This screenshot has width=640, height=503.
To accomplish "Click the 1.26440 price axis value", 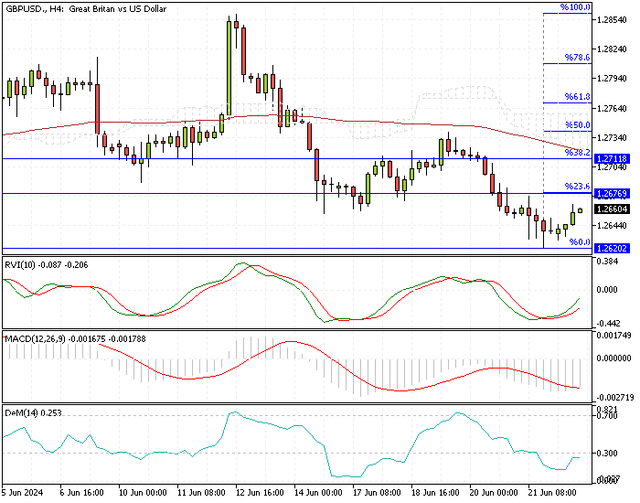I will [x=611, y=226].
